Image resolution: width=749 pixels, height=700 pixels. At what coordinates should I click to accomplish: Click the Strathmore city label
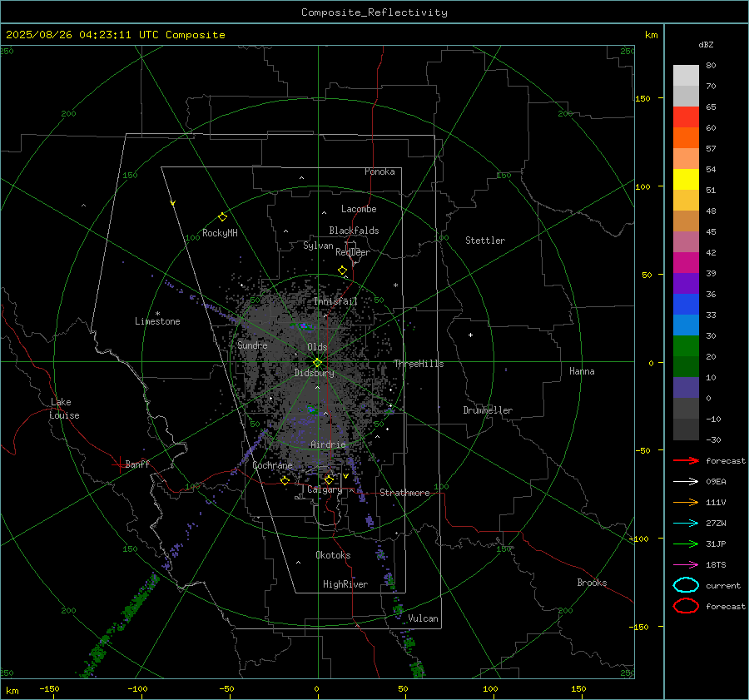(404, 493)
